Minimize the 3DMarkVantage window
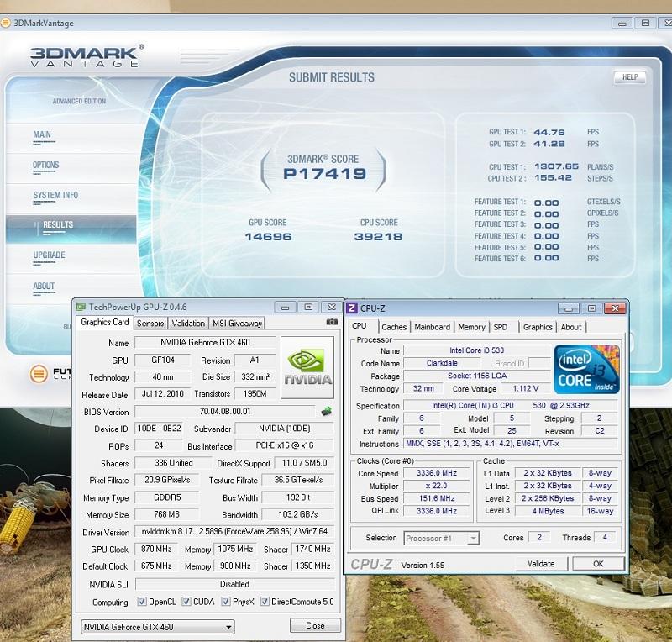 tap(622, 24)
